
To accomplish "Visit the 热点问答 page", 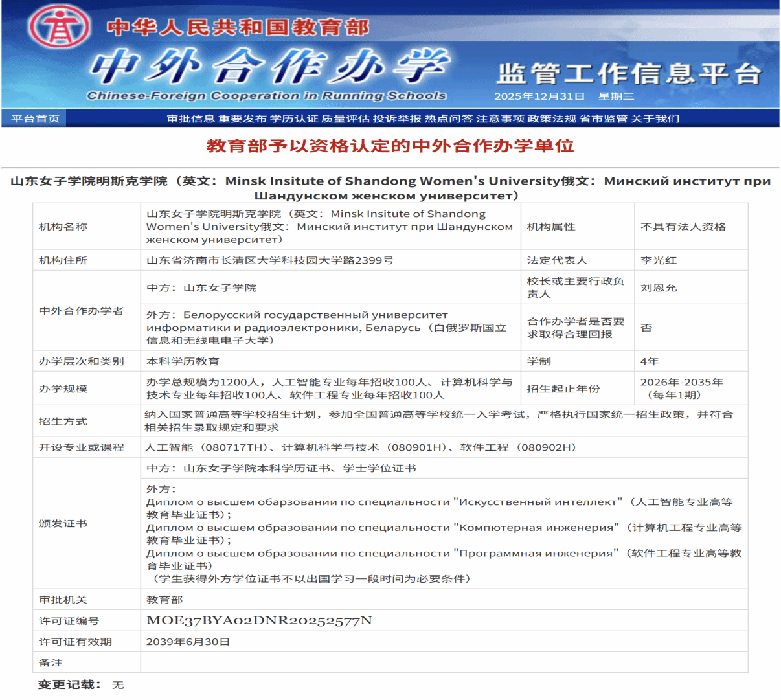I will click(x=449, y=119).
